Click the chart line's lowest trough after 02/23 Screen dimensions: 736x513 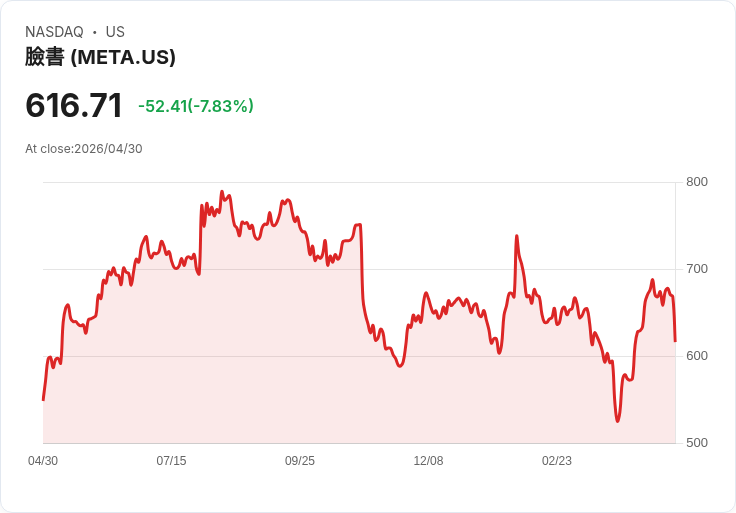click(617, 421)
